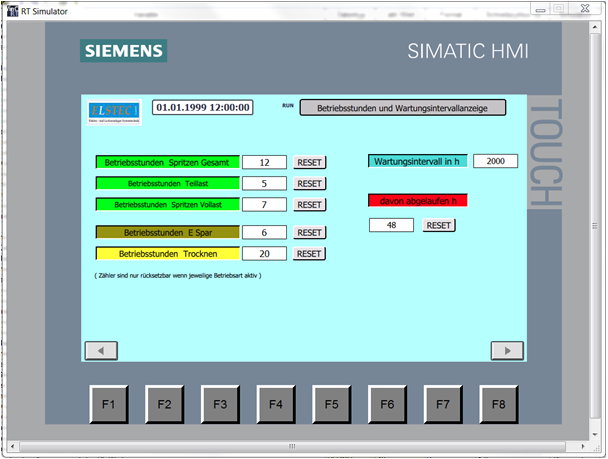Go to next screen with right arrow
This screenshot has height=459, width=608.
point(507,350)
